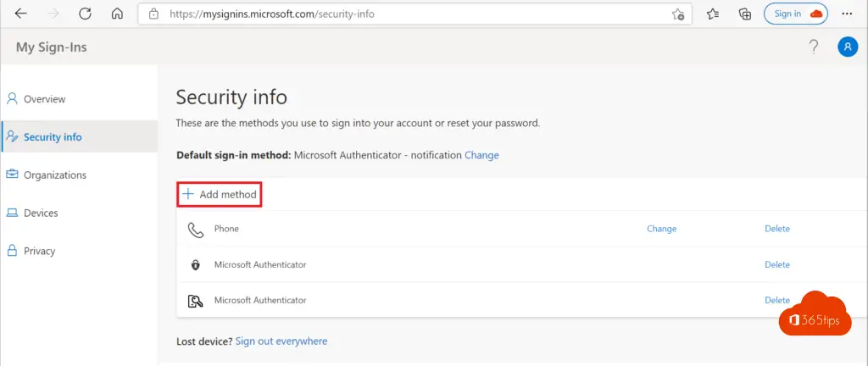868x366 pixels.
Task: Click the Phone method label
Action: tap(226, 229)
